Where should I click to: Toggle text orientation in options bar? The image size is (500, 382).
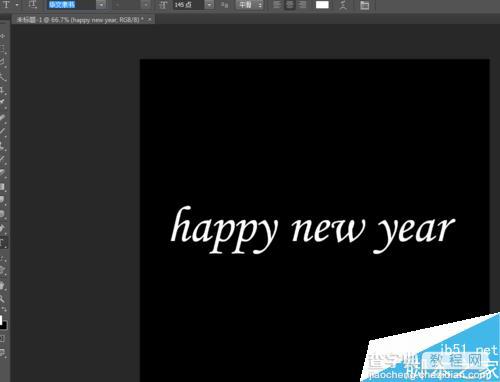coord(33,5)
